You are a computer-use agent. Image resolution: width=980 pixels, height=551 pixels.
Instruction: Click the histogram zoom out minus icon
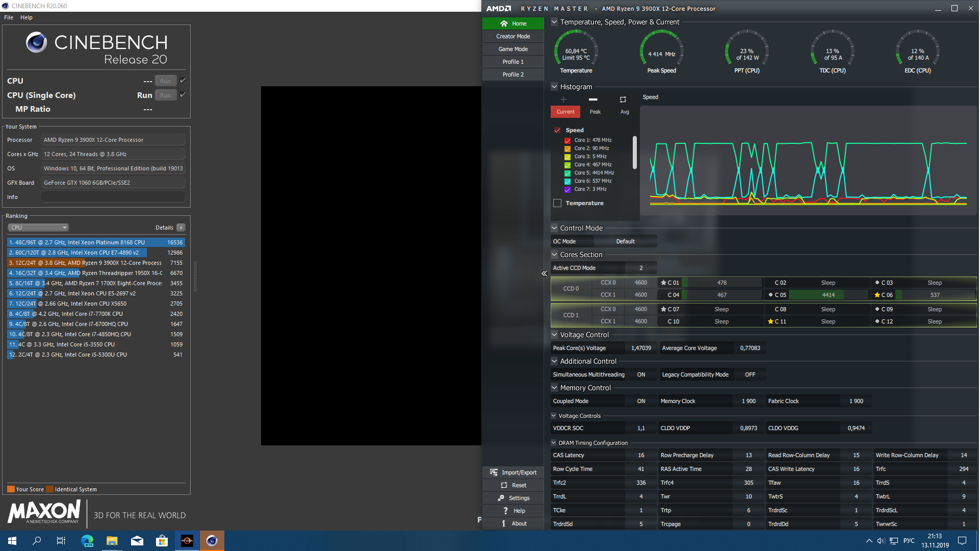point(592,99)
